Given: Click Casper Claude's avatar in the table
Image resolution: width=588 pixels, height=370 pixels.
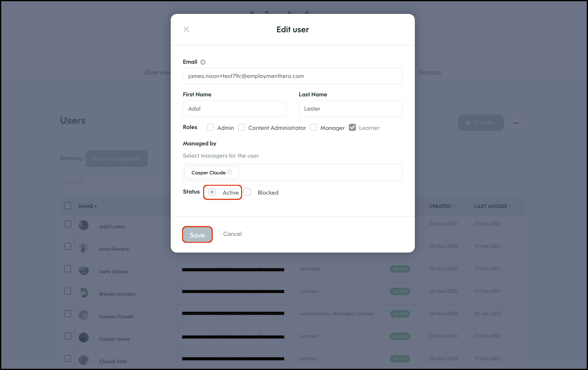Looking at the screenshot, I should pos(84,315).
